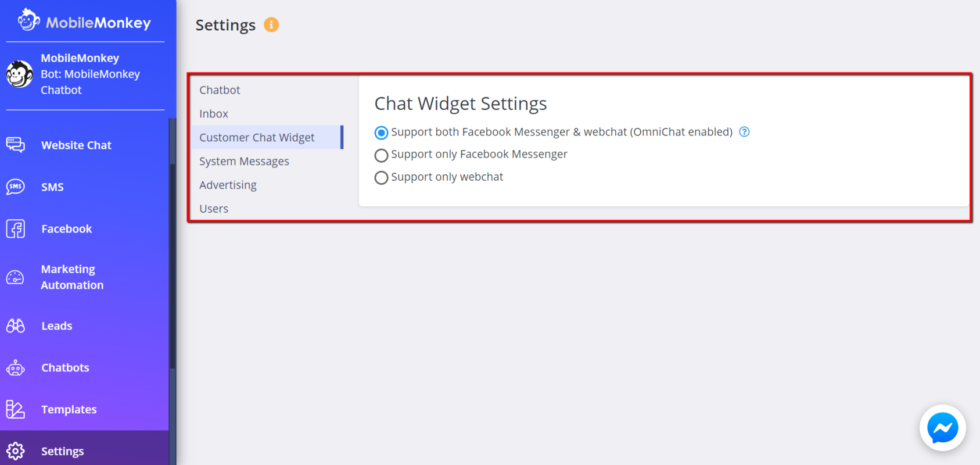The height and width of the screenshot is (465, 980).
Task: Click the MobileMonkey logo
Action: coord(84,22)
